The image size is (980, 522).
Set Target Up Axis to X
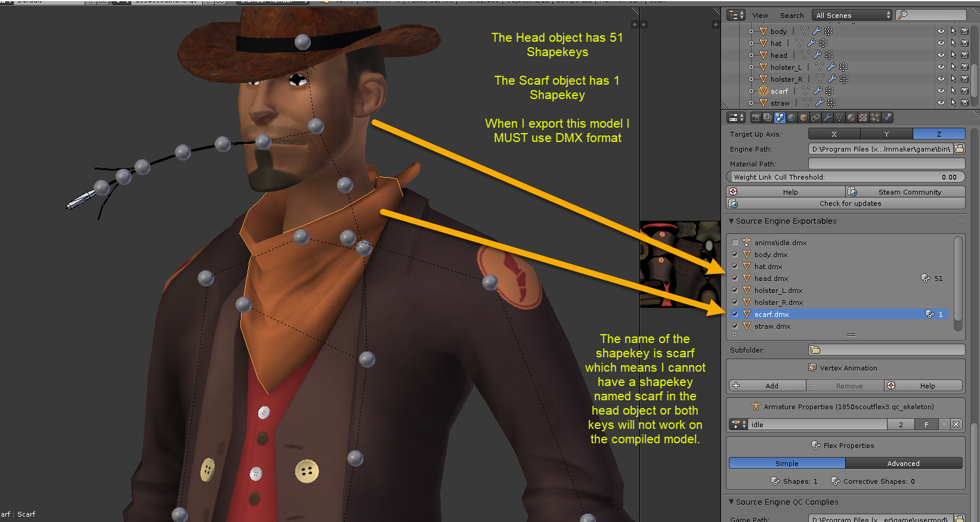[834, 134]
